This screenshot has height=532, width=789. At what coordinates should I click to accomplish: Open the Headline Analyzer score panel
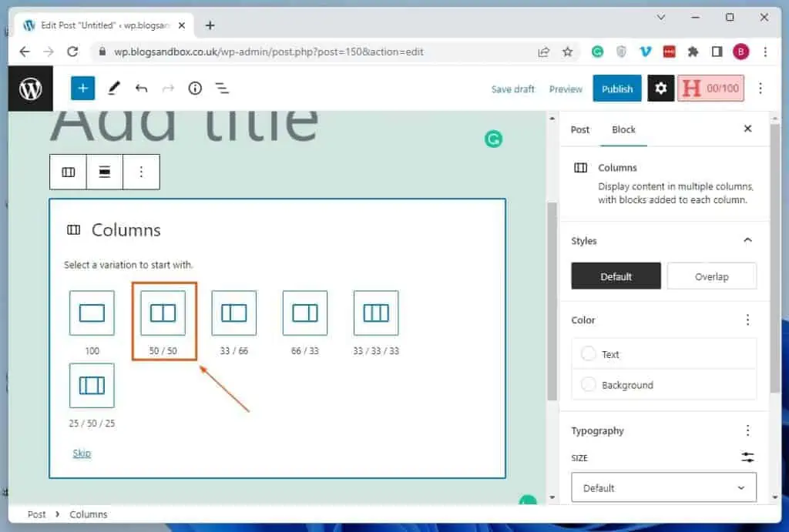click(710, 88)
